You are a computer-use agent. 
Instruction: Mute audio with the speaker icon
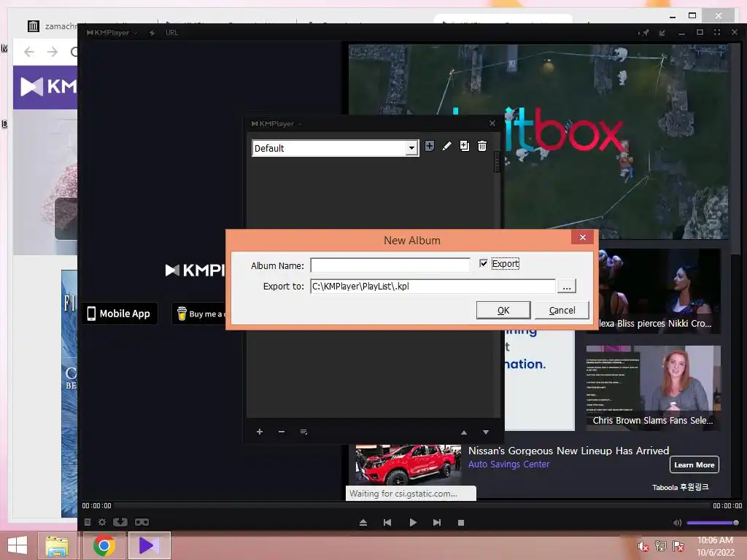click(677, 523)
